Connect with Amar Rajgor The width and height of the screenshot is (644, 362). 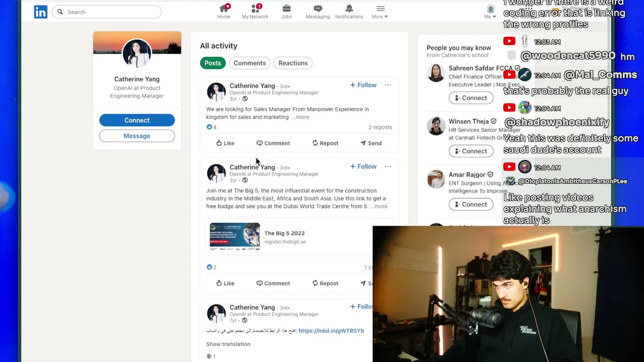[x=471, y=205]
